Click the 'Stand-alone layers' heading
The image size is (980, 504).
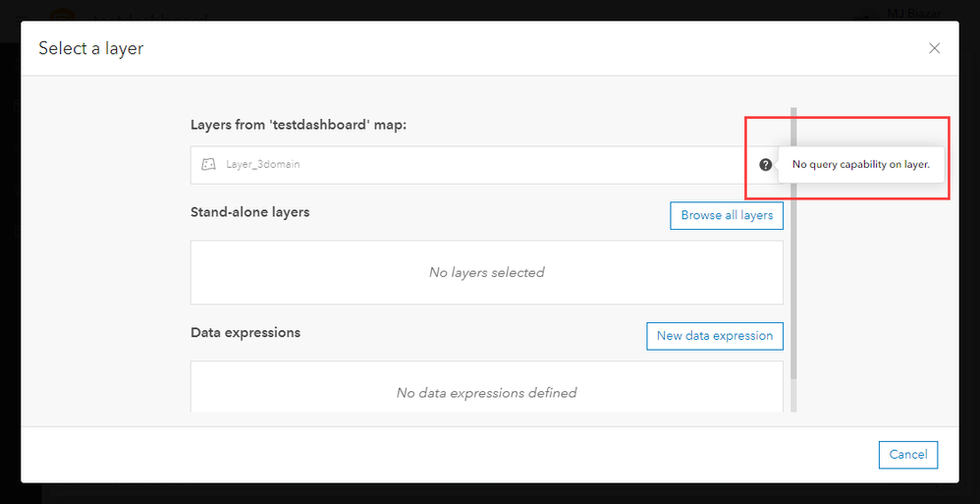249,211
